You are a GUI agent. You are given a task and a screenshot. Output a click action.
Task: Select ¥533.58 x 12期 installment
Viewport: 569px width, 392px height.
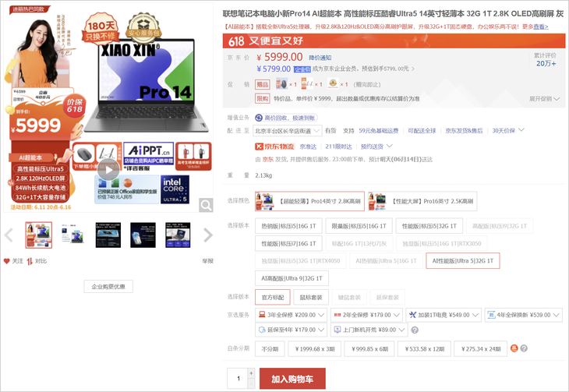(424, 349)
